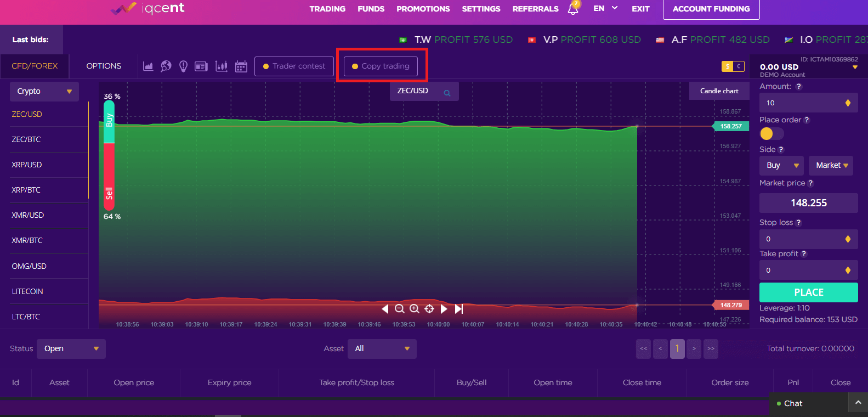Center the chart using crosshair icon

[x=429, y=309]
